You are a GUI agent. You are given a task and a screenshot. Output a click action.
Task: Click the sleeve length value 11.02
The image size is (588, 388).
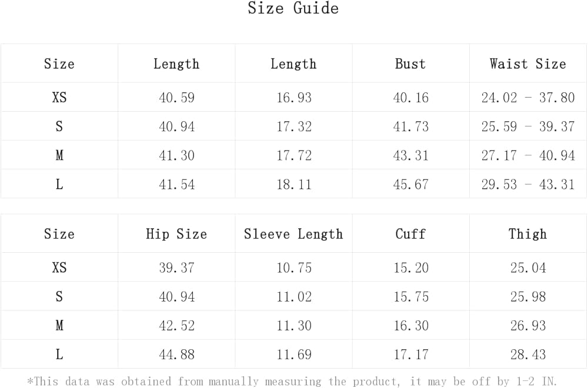pos(293,297)
